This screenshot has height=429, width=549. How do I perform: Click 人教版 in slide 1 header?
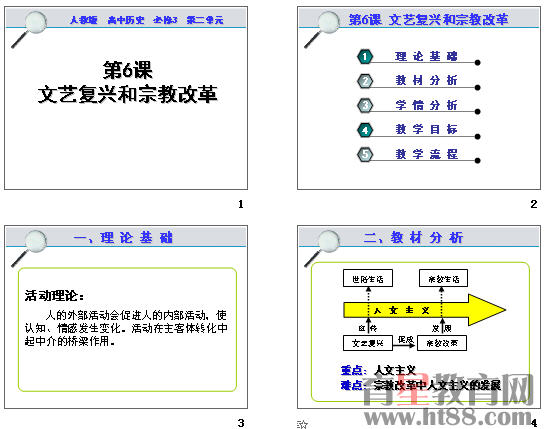pyautogui.click(x=83, y=20)
